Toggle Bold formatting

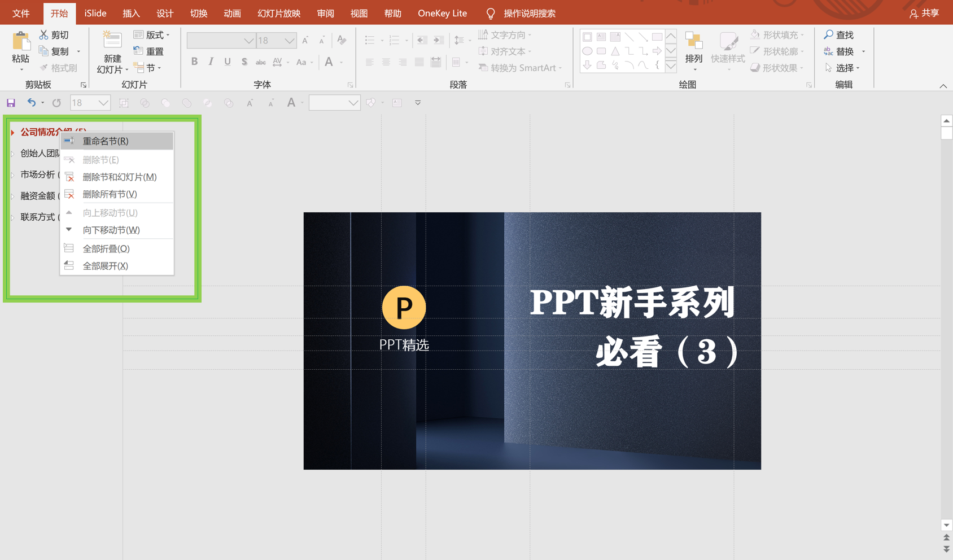pyautogui.click(x=194, y=62)
